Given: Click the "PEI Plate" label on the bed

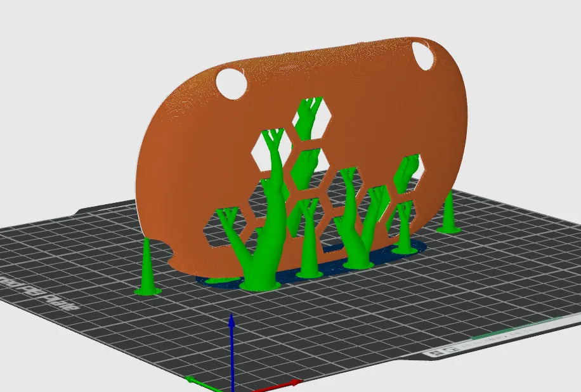Looking at the screenshot, I should tap(39, 294).
